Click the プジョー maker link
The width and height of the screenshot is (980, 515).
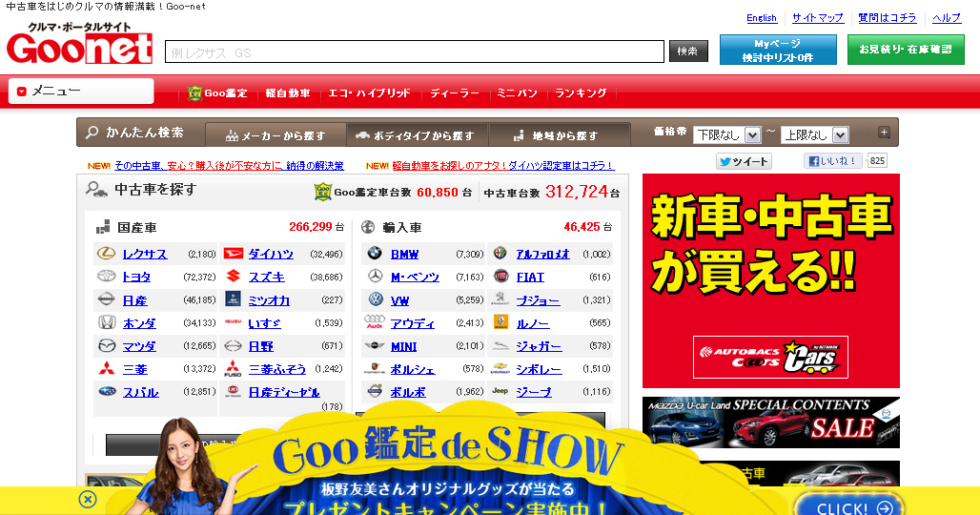point(538,300)
